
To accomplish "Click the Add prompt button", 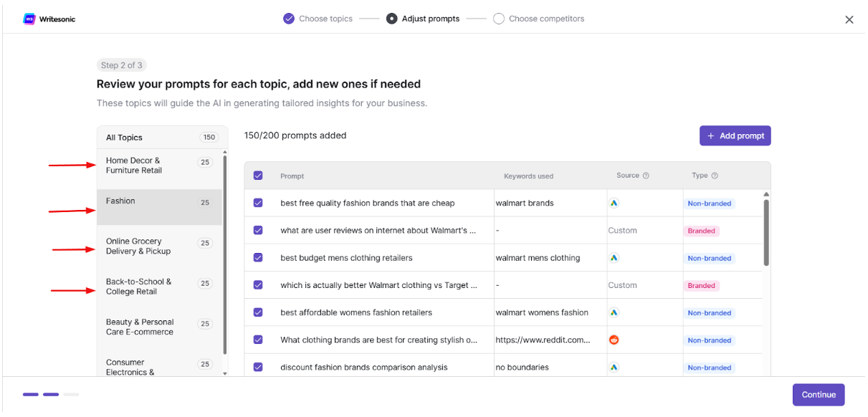I will [x=735, y=135].
